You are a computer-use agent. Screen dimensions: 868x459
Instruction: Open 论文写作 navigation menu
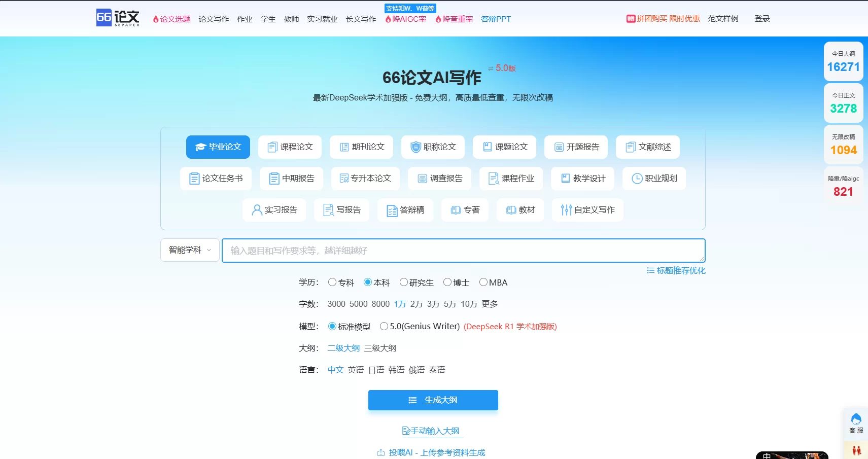point(214,19)
